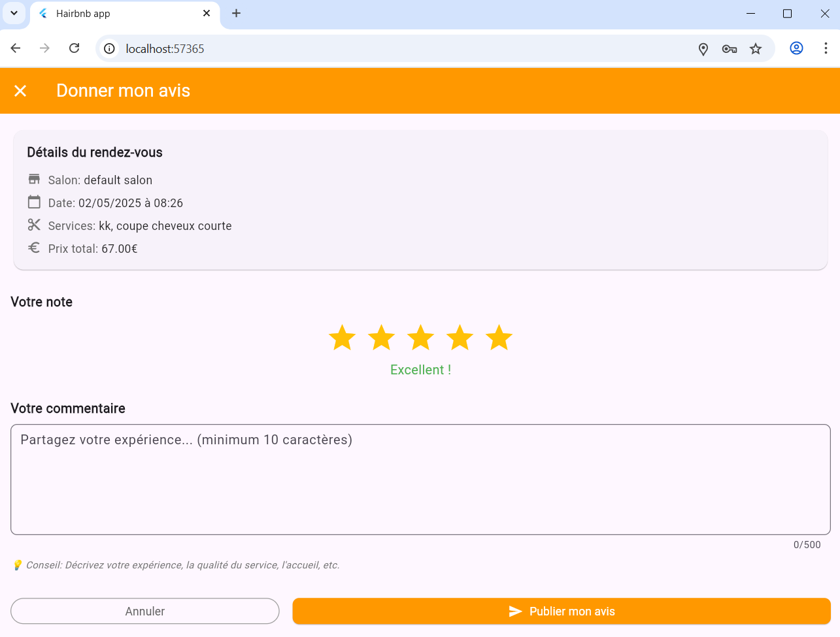
Task: Click the location permission icon
Action: pos(703,49)
